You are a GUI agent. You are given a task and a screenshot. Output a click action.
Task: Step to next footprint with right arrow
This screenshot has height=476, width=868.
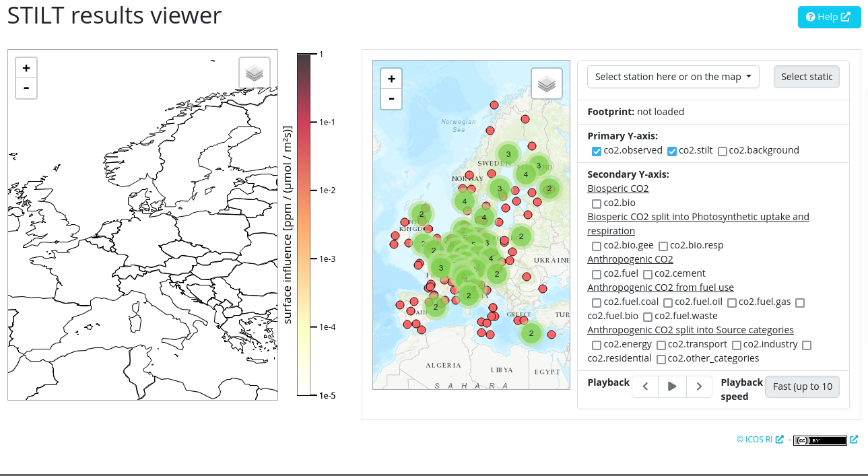[x=699, y=386]
